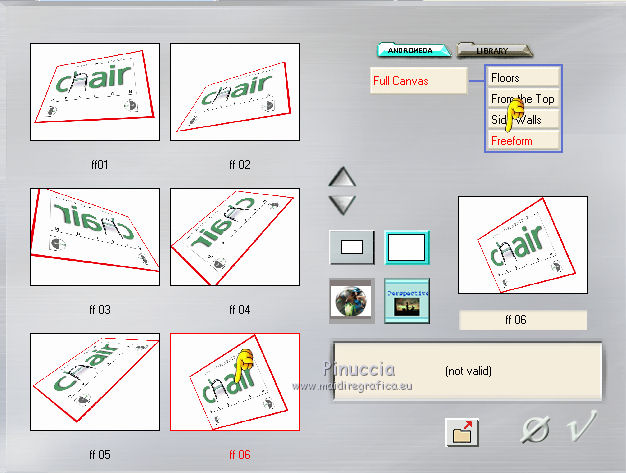Choose the ff 03 perspective preset thumbnail
The width and height of the screenshot is (626, 473).
95,237
